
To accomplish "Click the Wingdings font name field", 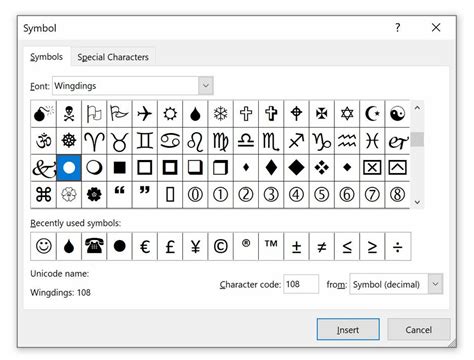I will 125,86.
